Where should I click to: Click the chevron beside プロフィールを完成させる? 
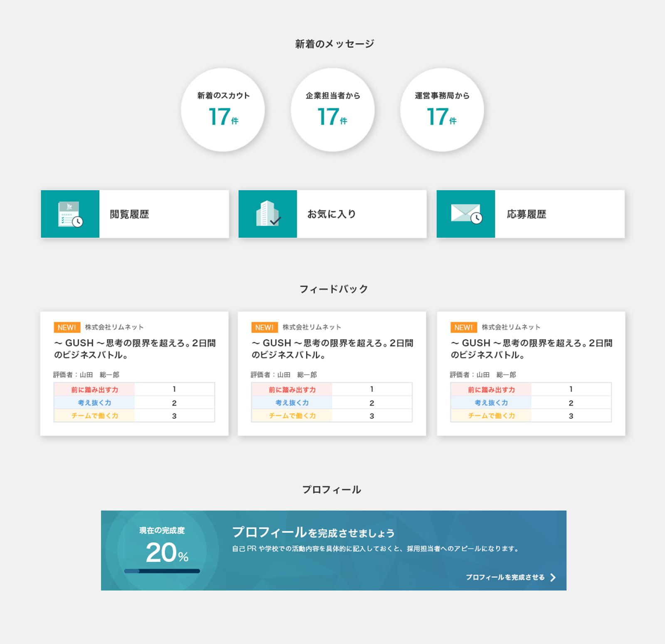(553, 577)
